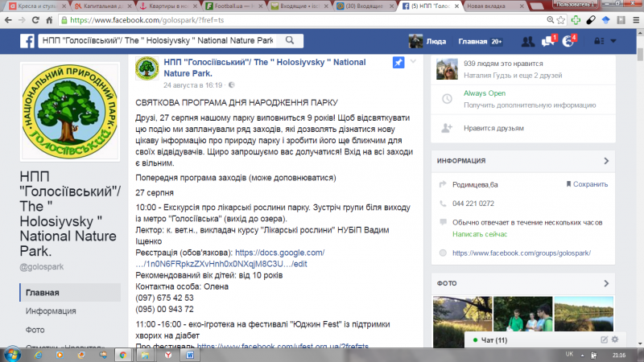Image resolution: width=644 pixels, height=362 pixels.
Task: Expand account menu dropdown arrow
Action: coord(613,41)
